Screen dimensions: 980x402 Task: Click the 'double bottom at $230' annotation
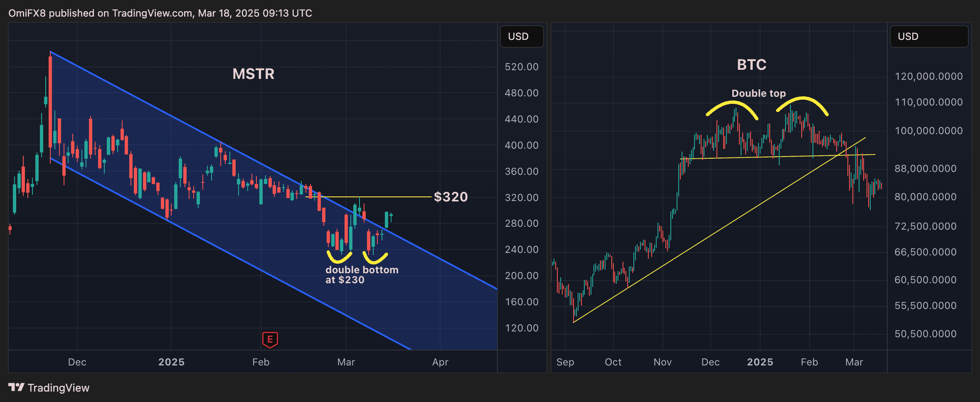362,275
